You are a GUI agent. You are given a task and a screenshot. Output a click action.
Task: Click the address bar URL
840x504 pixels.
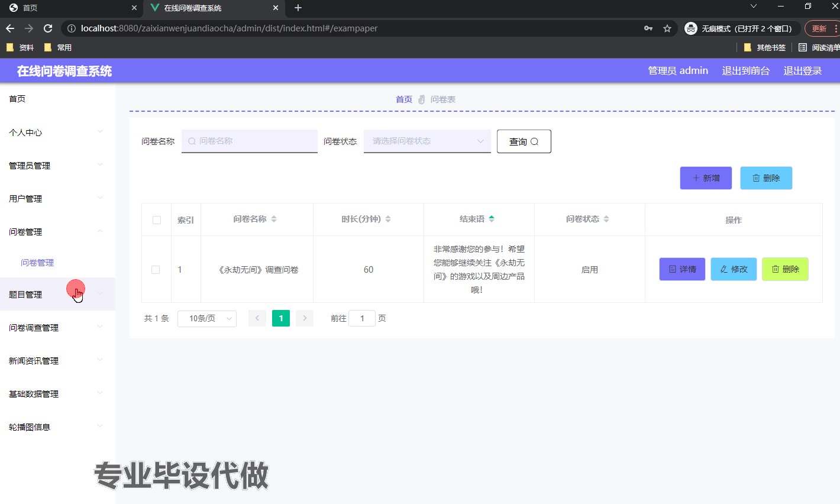229,28
